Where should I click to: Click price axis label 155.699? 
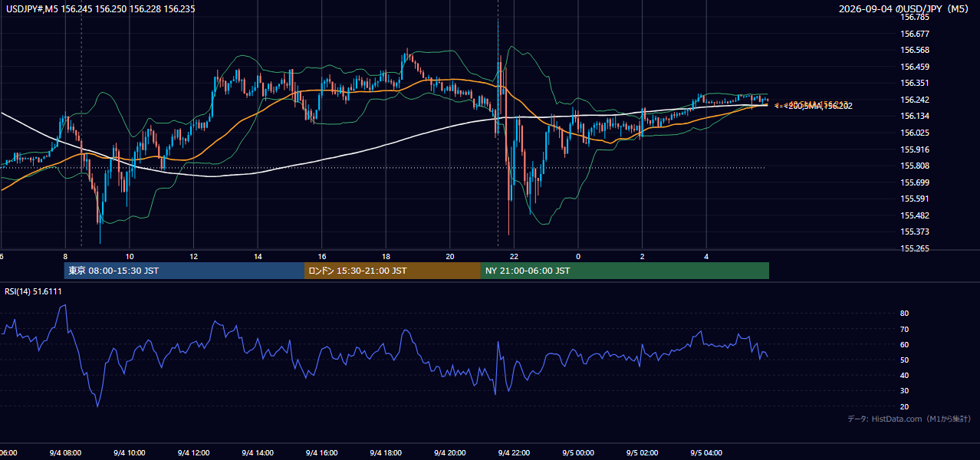914,182
